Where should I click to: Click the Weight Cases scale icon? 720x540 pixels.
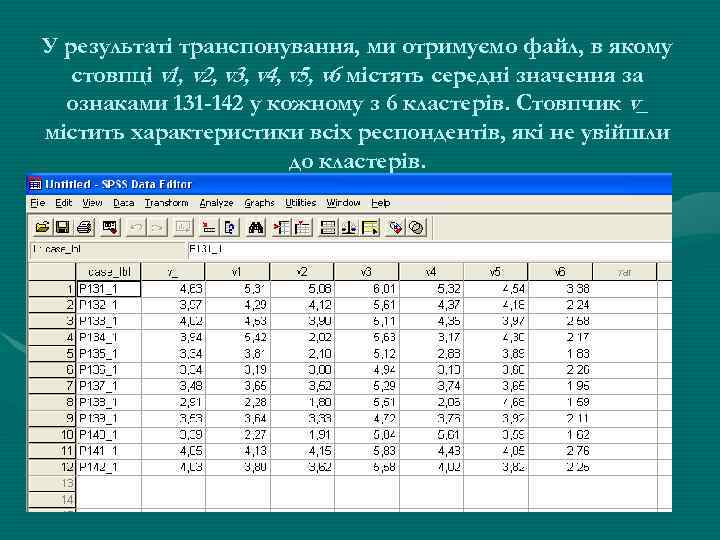pyautogui.click(x=349, y=227)
